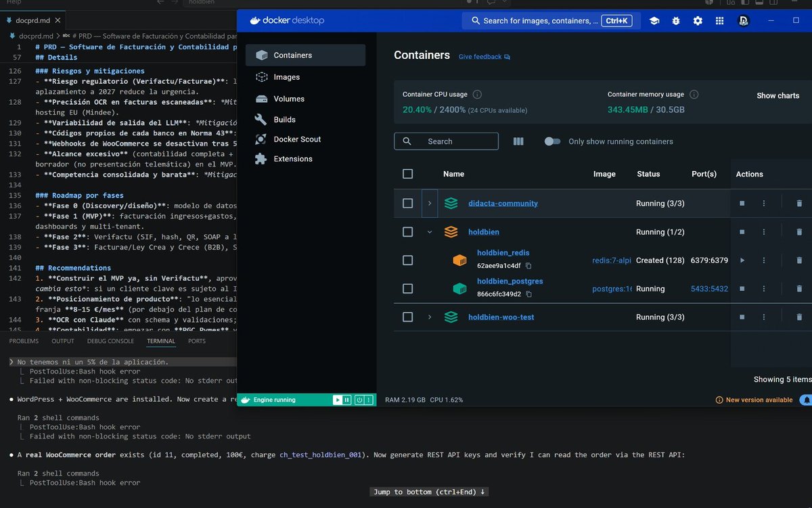Open the Learning Center graduation cap icon
Image resolution: width=812 pixels, height=508 pixels.
[654, 21]
